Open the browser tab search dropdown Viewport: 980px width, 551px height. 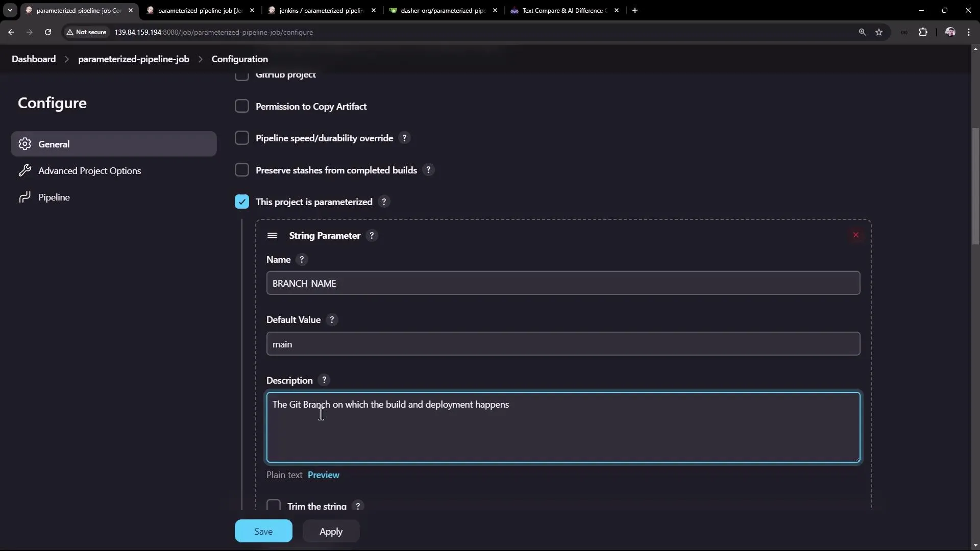pos(10,10)
